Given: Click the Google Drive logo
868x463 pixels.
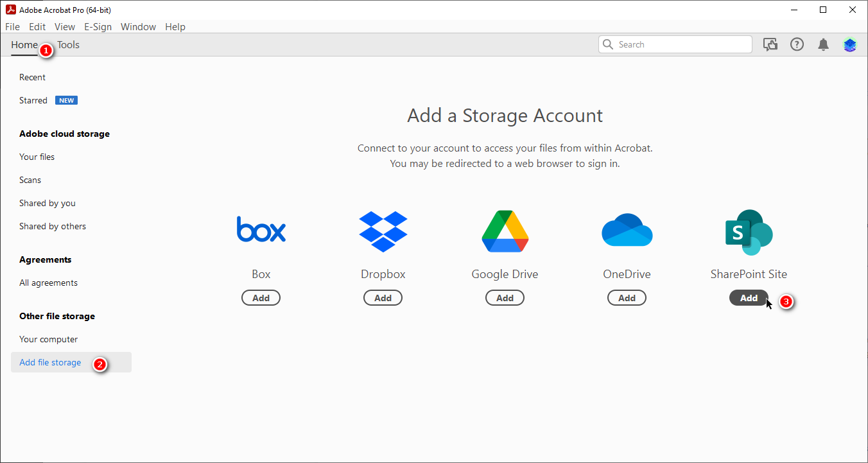Looking at the screenshot, I should coord(505,231).
